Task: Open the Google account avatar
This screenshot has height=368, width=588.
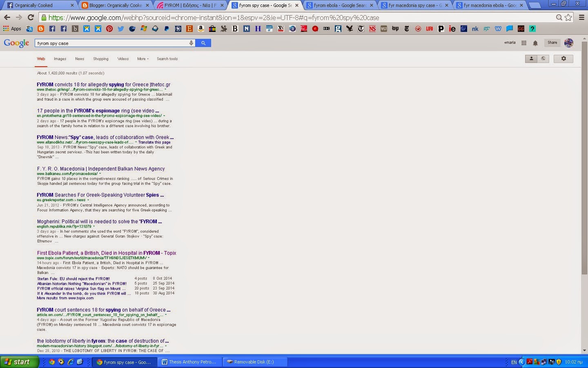Action: (x=568, y=43)
